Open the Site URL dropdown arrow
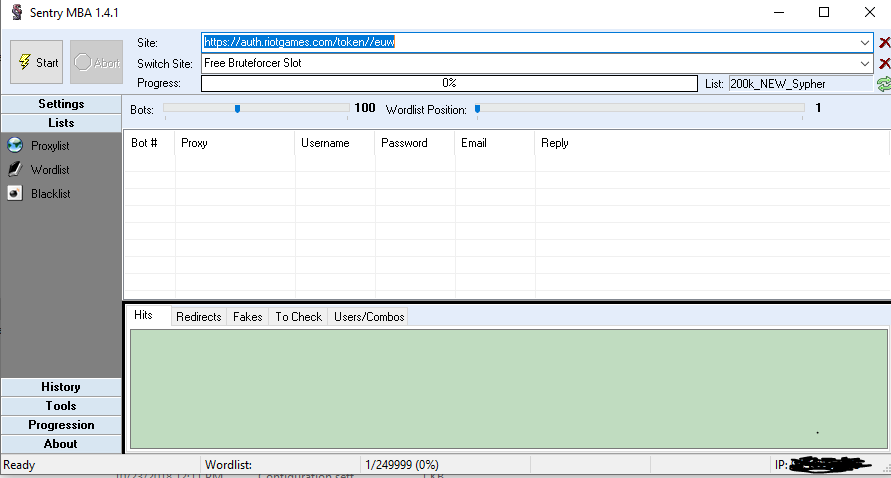The image size is (891, 478). 865,42
